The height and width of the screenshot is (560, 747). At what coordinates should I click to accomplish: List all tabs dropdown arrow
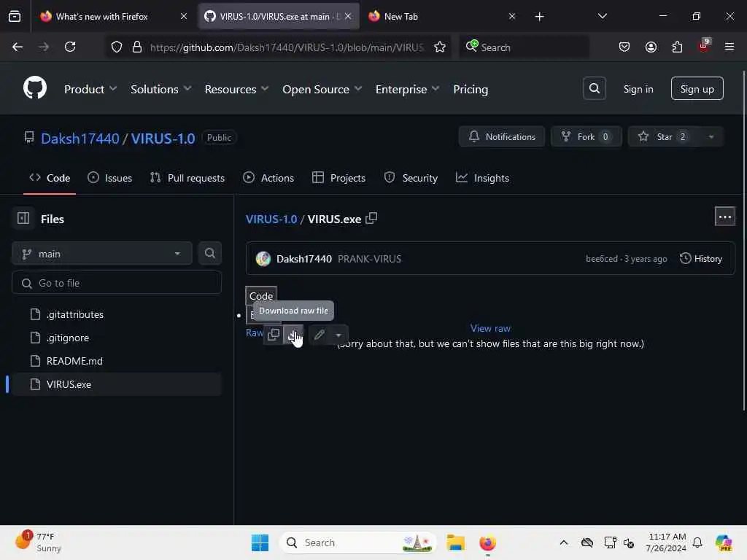(602, 17)
